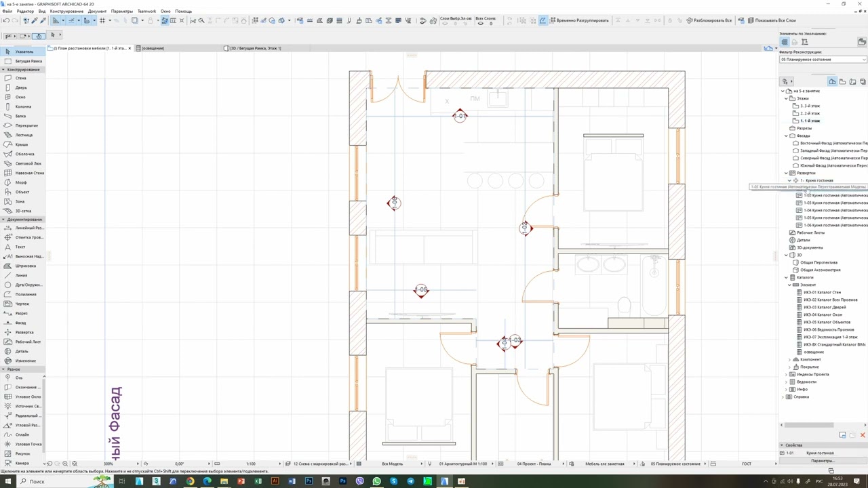This screenshot has height=488, width=868.
Task: Open the Teamwork menu
Action: click(x=146, y=12)
